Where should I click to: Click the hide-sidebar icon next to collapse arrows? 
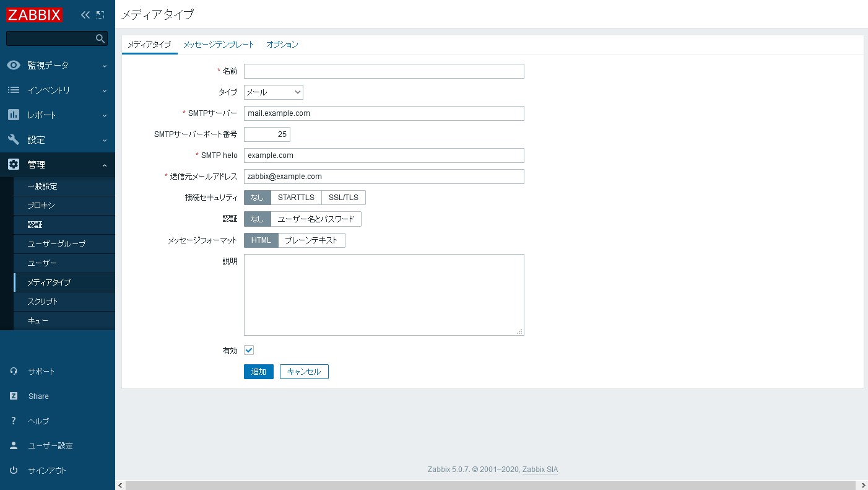click(x=100, y=15)
